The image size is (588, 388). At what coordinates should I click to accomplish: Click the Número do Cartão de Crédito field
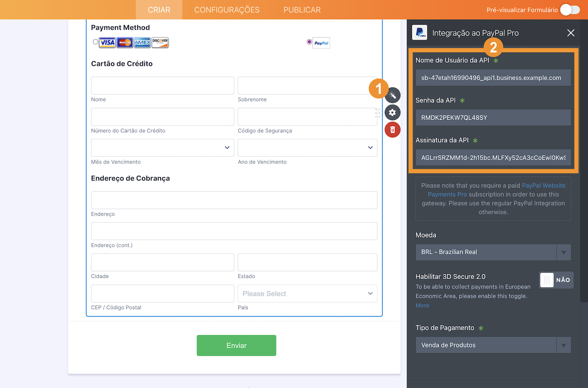point(162,116)
